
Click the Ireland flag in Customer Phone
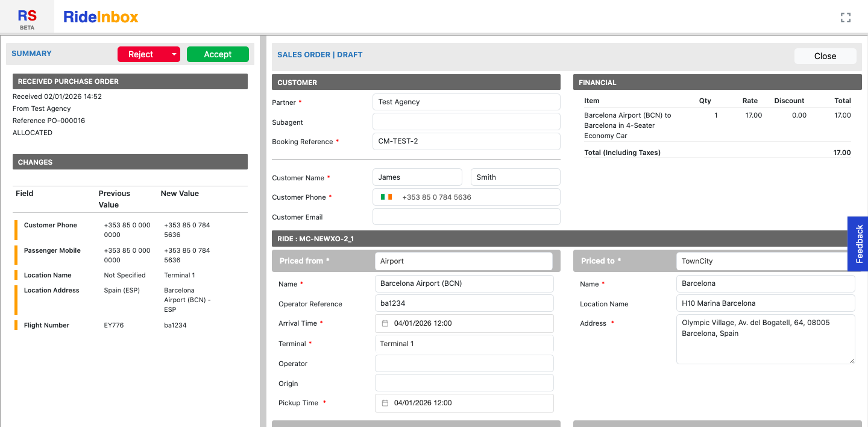pyautogui.click(x=386, y=197)
